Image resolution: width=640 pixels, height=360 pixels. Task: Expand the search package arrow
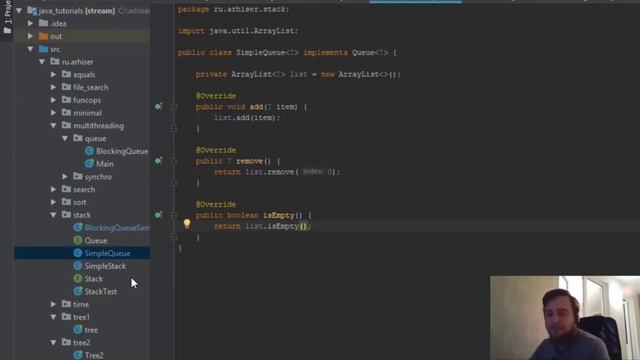[53, 189]
